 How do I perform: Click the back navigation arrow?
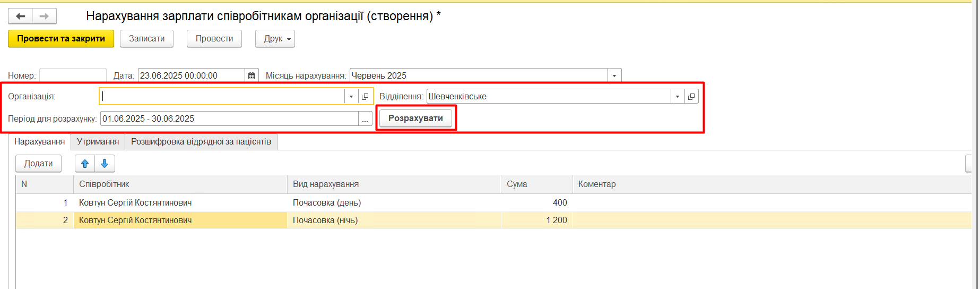pyautogui.click(x=21, y=16)
